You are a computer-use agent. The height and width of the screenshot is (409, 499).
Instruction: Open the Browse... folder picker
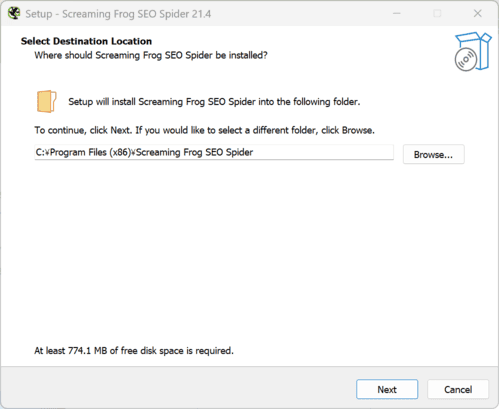(433, 154)
